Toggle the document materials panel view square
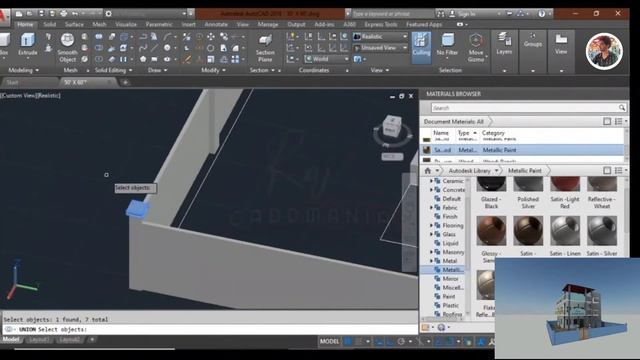 [x=607, y=121]
